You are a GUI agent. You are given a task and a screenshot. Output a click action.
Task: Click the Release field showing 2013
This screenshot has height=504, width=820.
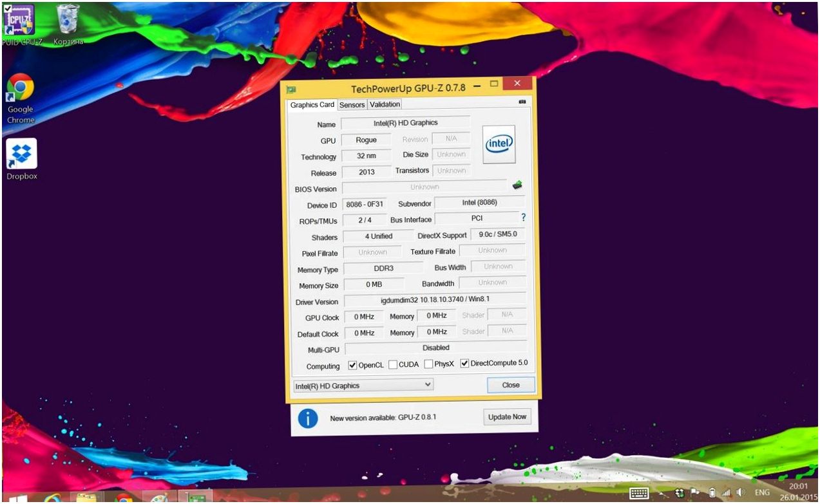[367, 172]
